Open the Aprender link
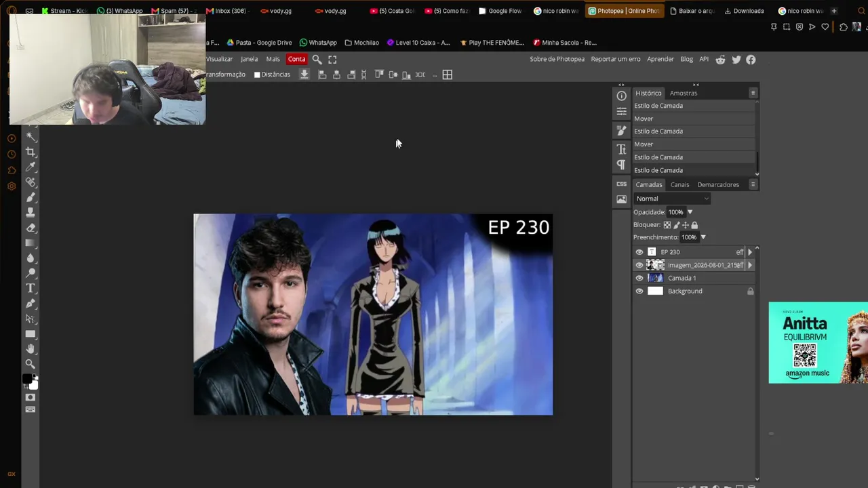The width and height of the screenshot is (868, 488). coord(660,60)
